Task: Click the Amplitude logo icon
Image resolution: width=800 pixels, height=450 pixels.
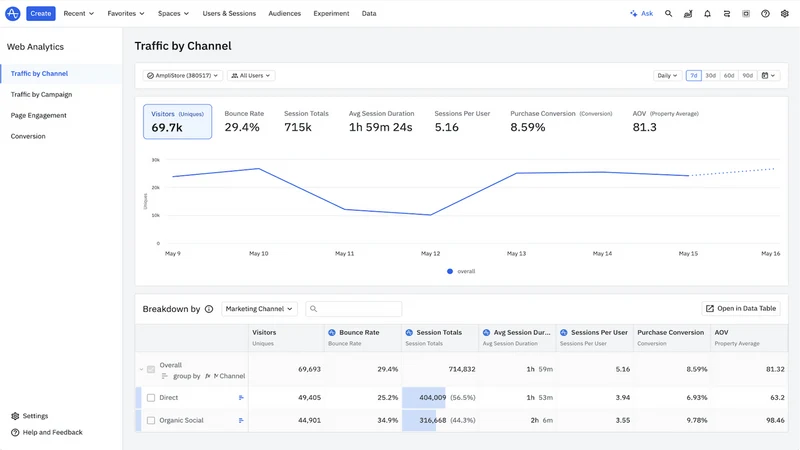Action: point(12,13)
